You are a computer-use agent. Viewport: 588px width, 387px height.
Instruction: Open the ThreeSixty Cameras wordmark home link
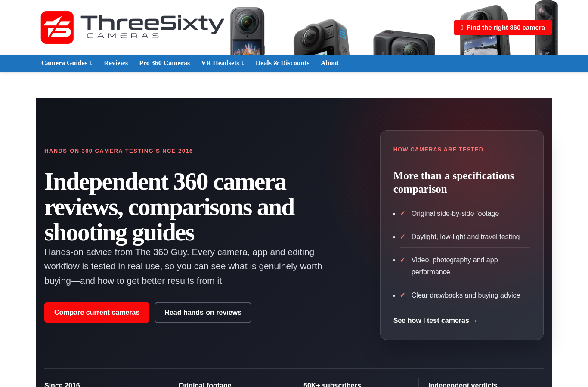click(x=152, y=27)
